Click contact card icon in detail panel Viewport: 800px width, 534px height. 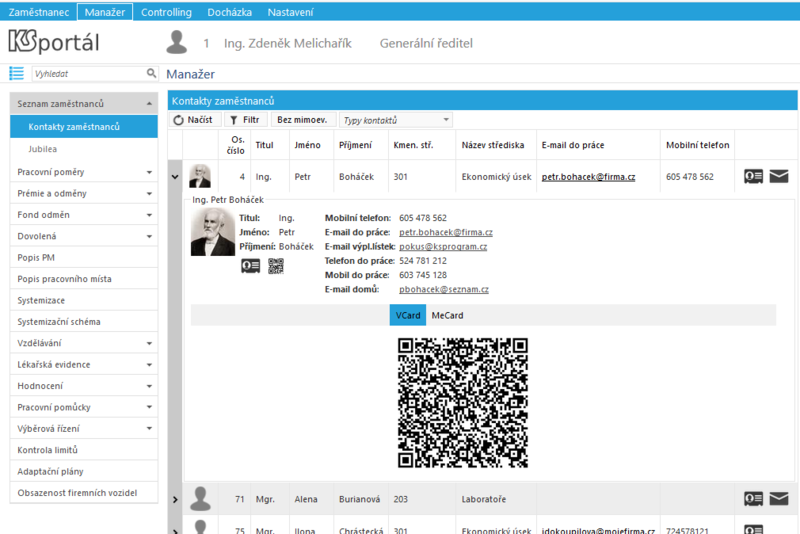tap(251, 266)
